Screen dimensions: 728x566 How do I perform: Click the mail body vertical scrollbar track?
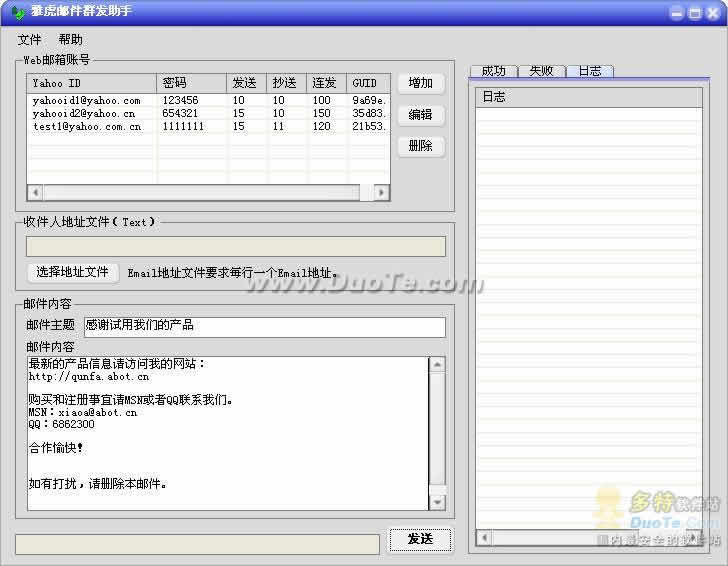pyautogui.click(x=437, y=433)
